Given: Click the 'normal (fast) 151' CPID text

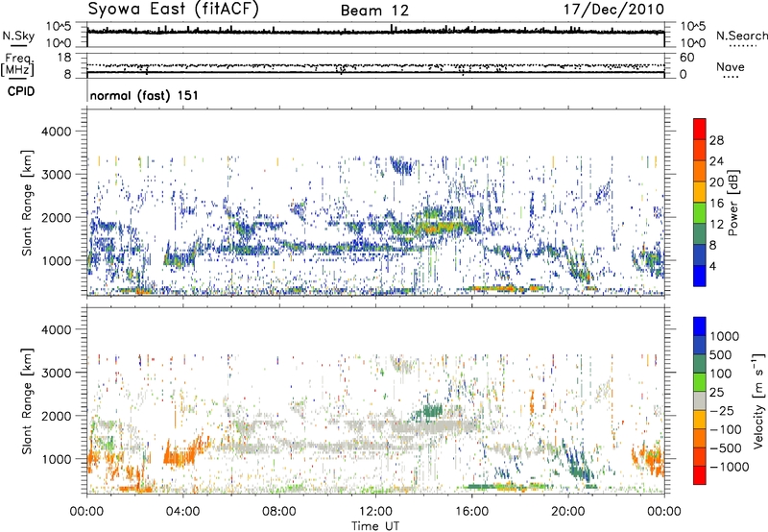Looking at the screenshot, I should click(144, 95).
